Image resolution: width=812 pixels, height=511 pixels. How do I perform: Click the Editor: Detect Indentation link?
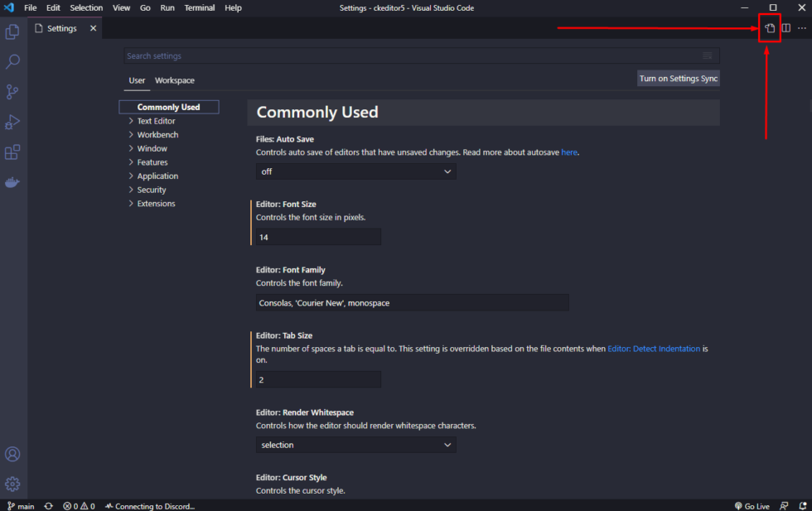654,349
